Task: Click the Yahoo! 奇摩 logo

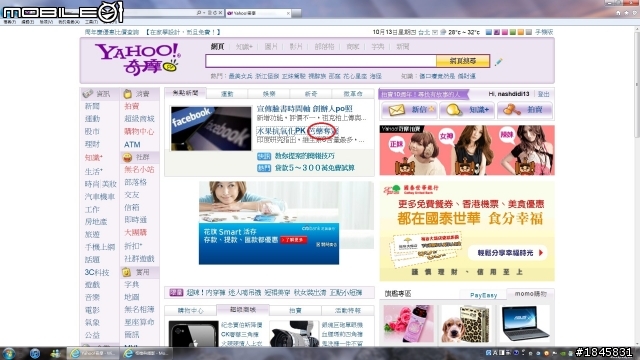Action: [x=138, y=60]
